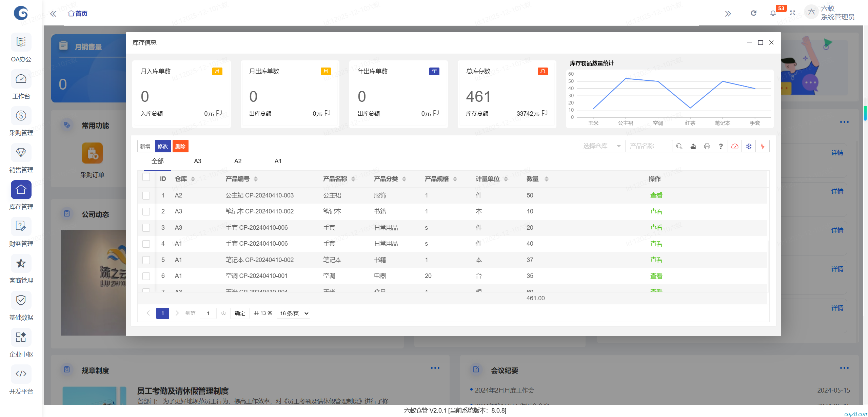Viewport: 868px width, 417px height.
Task: Open the print icon in the inventory dialog
Action: click(x=707, y=146)
